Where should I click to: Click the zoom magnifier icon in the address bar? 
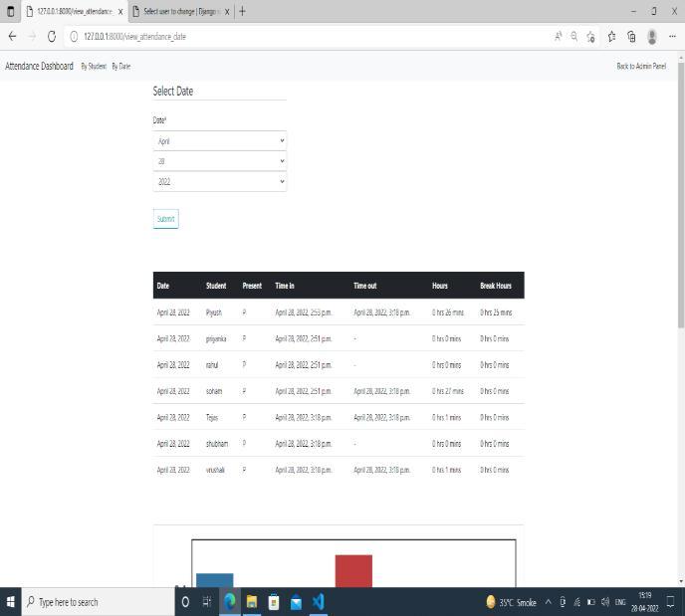[x=574, y=36]
